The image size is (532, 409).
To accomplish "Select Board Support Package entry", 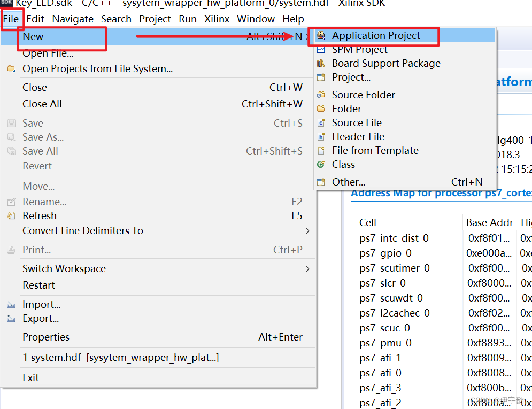I will 405,64.
